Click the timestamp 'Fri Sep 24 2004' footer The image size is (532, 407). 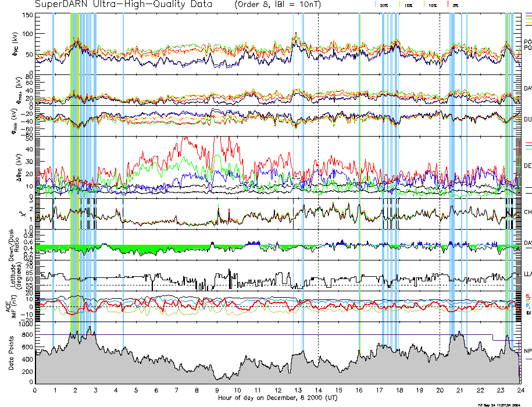499,405
